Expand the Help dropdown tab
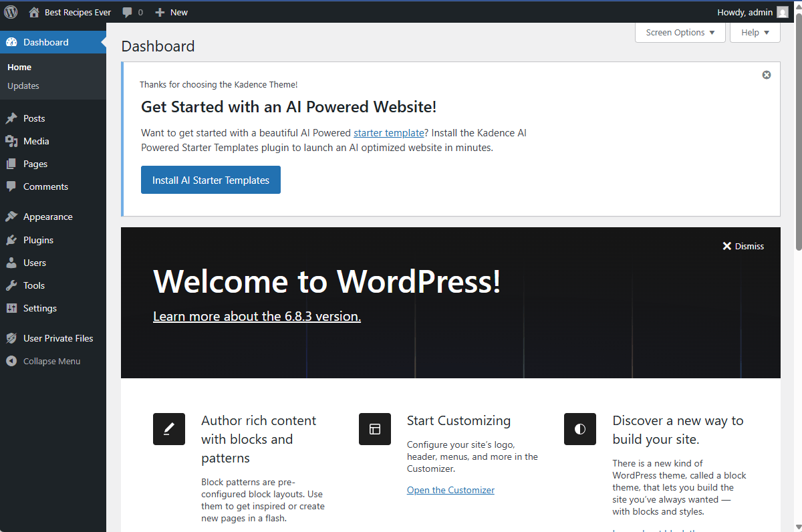The height and width of the screenshot is (532, 802). click(x=755, y=32)
